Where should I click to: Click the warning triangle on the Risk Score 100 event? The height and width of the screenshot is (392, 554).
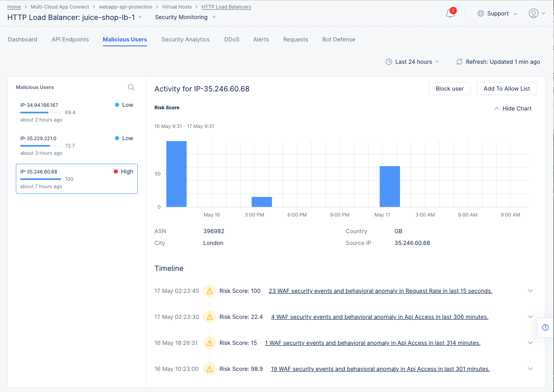click(209, 291)
